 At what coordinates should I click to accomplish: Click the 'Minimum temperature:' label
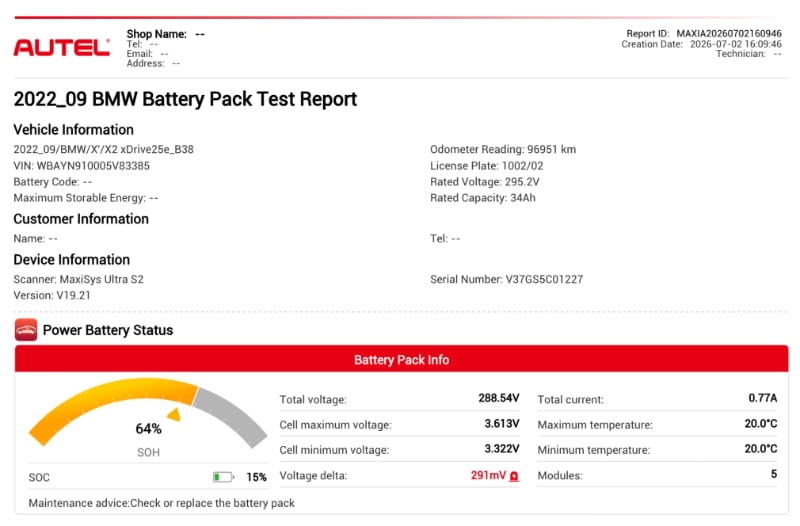click(x=594, y=450)
